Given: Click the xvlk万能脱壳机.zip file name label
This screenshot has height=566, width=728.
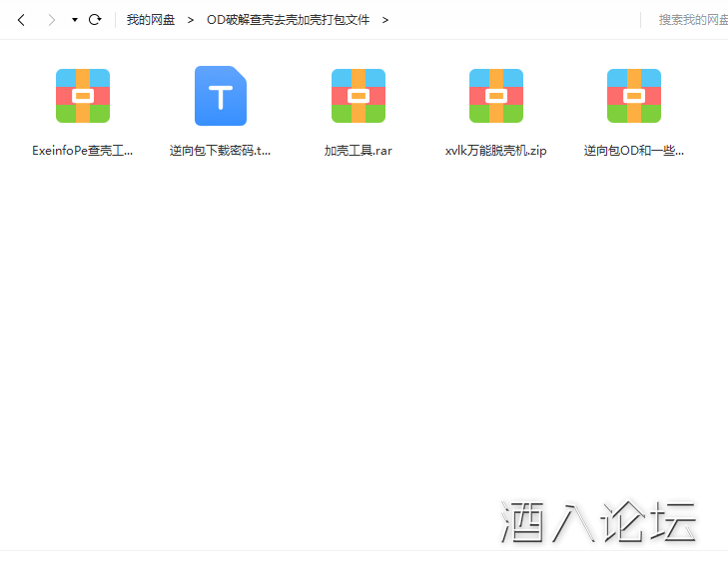Looking at the screenshot, I should (x=496, y=152).
